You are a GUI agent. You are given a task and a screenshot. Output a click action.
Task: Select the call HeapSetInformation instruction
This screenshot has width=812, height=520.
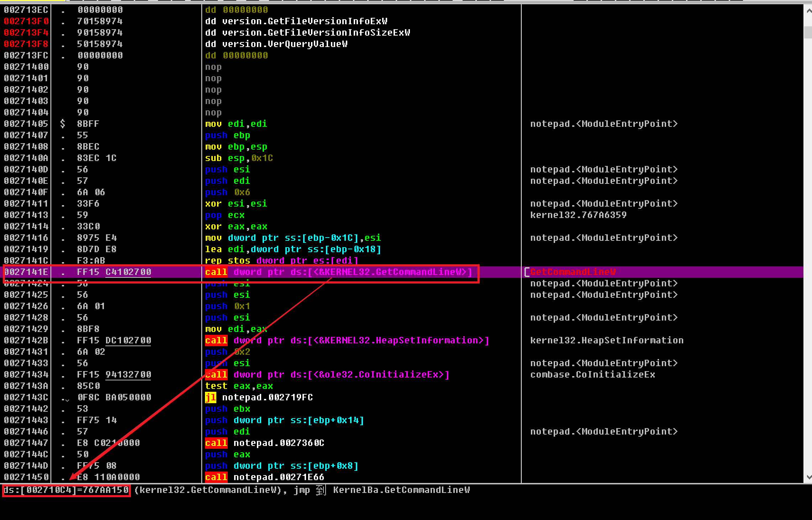click(x=347, y=340)
